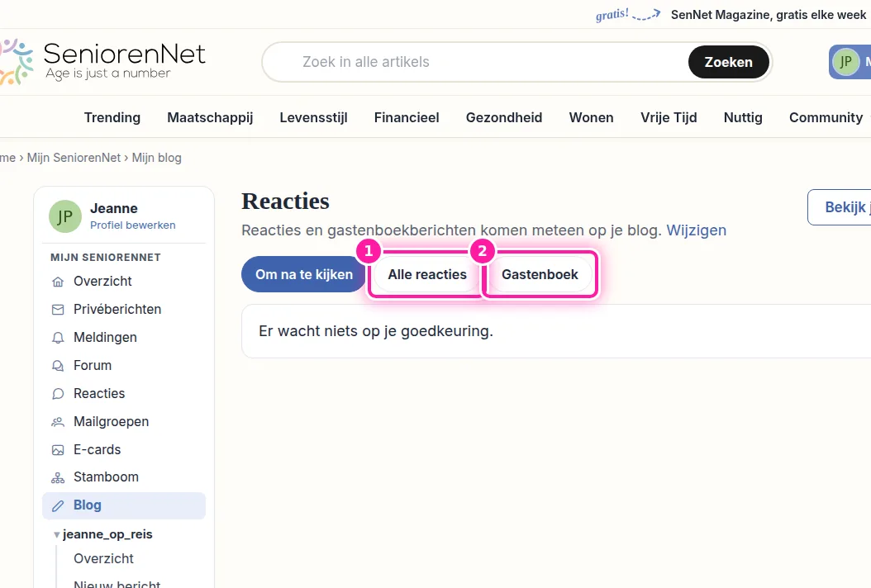Click the home icon beside Overzicht

(58, 282)
